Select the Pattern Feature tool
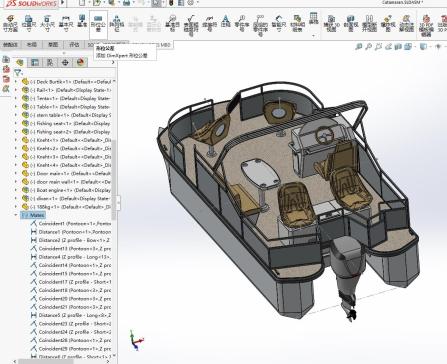This screenshot has width=447, height=364. coord(117,23)
